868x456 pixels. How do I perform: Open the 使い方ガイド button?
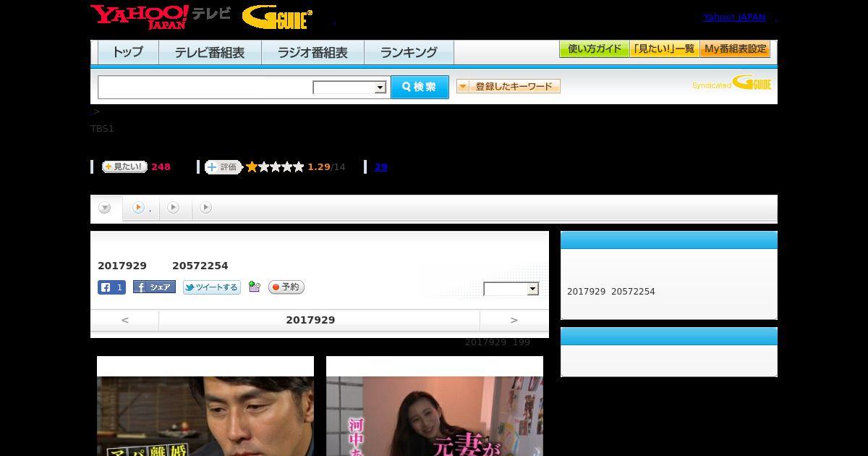pos(595,49)
